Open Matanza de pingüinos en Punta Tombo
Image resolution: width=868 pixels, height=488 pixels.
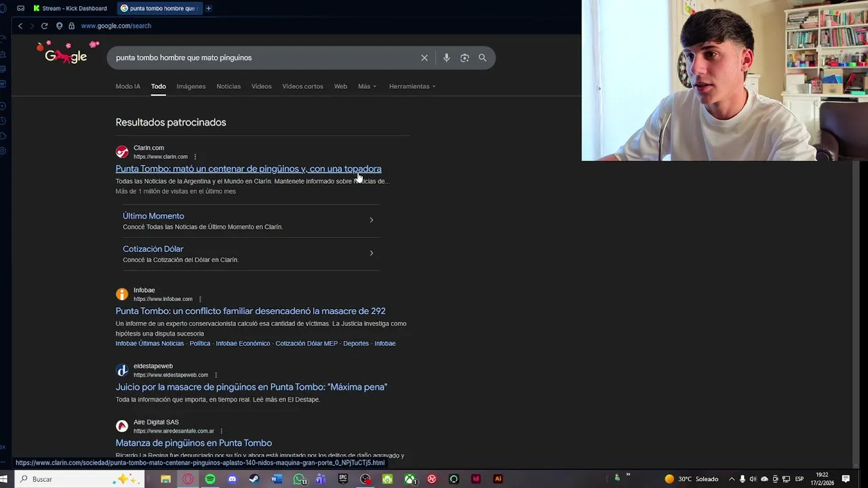(193, 443)
